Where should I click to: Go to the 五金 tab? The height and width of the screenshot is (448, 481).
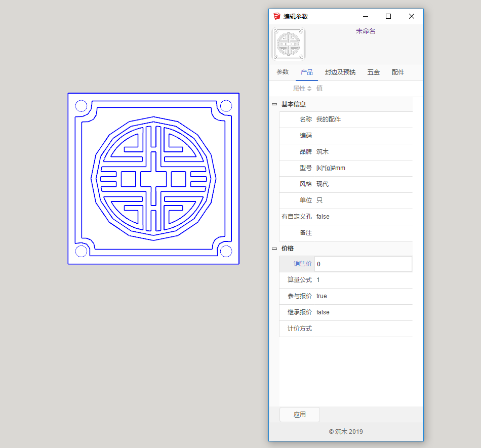coord(373,72)
